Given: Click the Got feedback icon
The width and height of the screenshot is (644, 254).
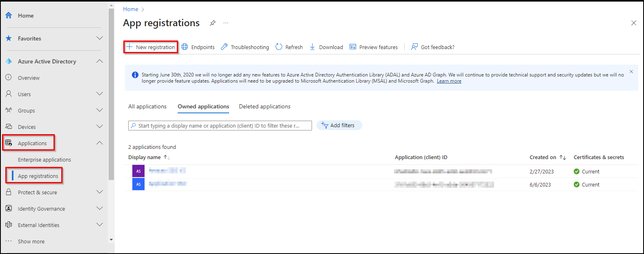Looking at the screenshot, I should click(414, 47).
